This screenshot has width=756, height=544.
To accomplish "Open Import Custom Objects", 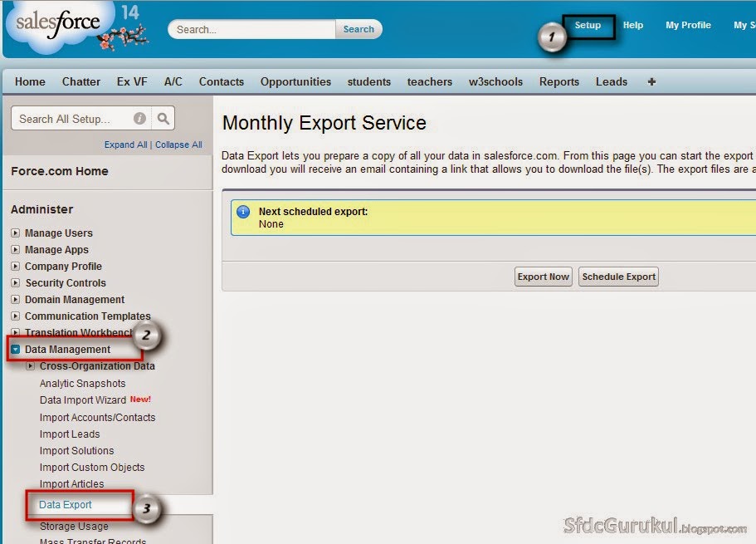I will click(x=92, y=468).
